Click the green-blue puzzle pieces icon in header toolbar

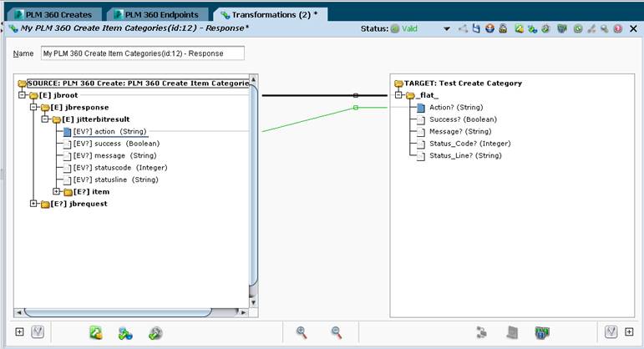(x=532, y=28)
